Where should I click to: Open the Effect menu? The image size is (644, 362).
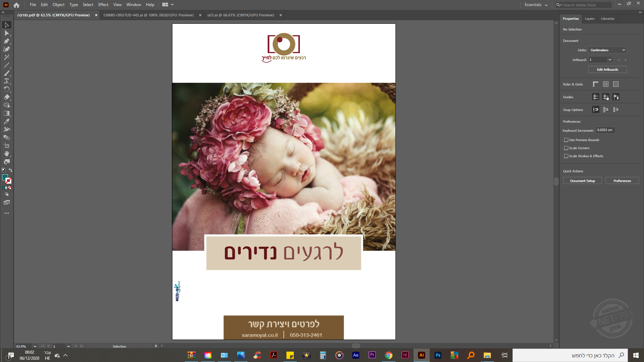tap(103, 5)
